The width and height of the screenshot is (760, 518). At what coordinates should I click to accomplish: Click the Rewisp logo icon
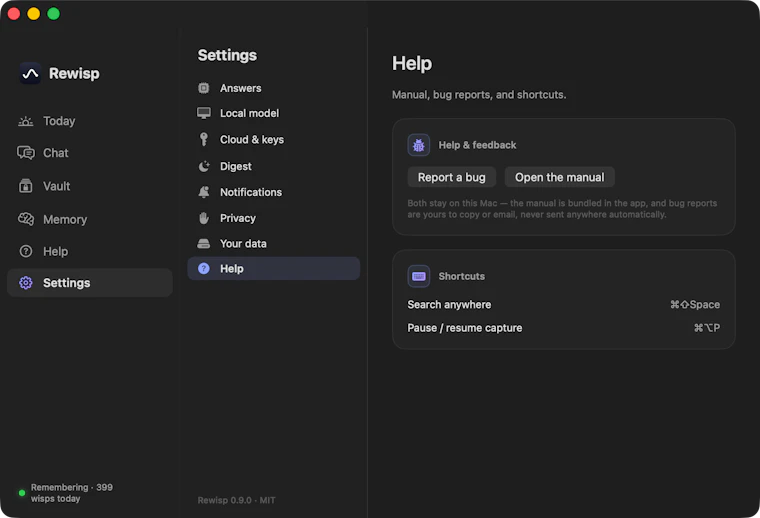tap(30, 74)
